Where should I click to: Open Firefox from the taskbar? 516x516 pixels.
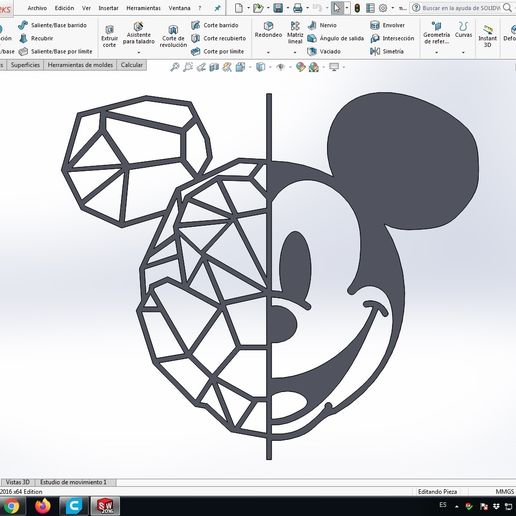tap(43, 506)
